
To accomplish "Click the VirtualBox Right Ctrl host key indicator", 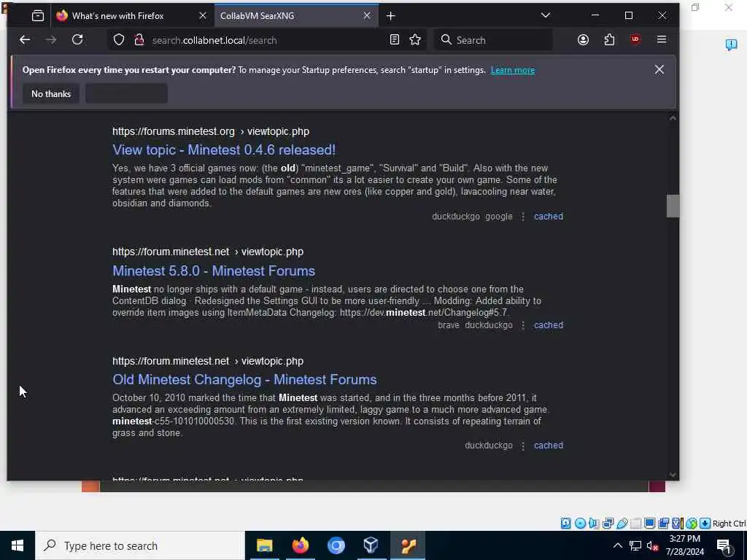I will 729,524.
